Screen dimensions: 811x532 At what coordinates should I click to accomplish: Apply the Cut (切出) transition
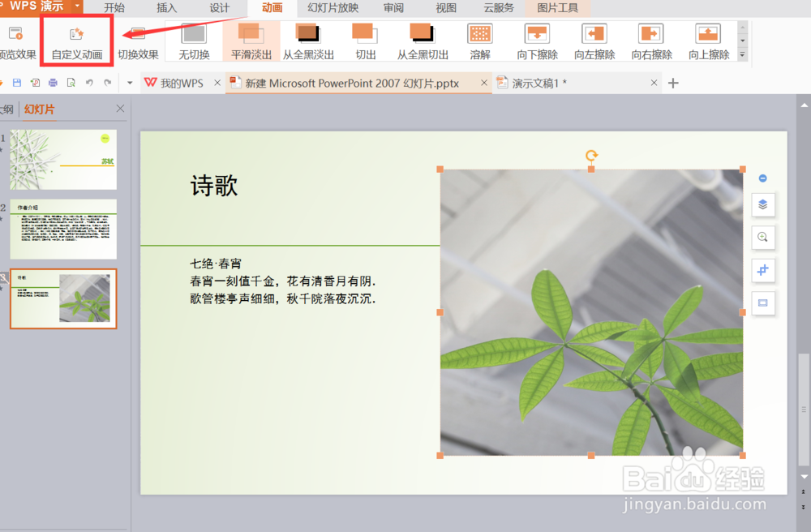[x=365, y=42]
